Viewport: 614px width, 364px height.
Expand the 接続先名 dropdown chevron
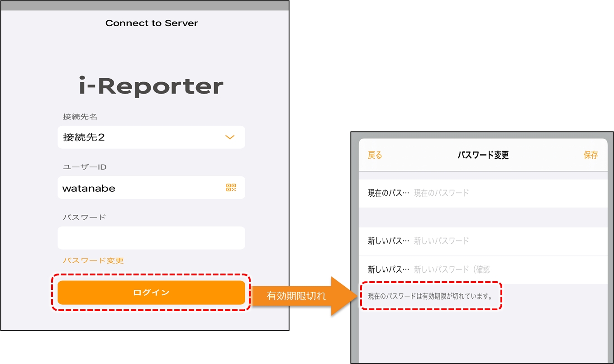[230, 137]
